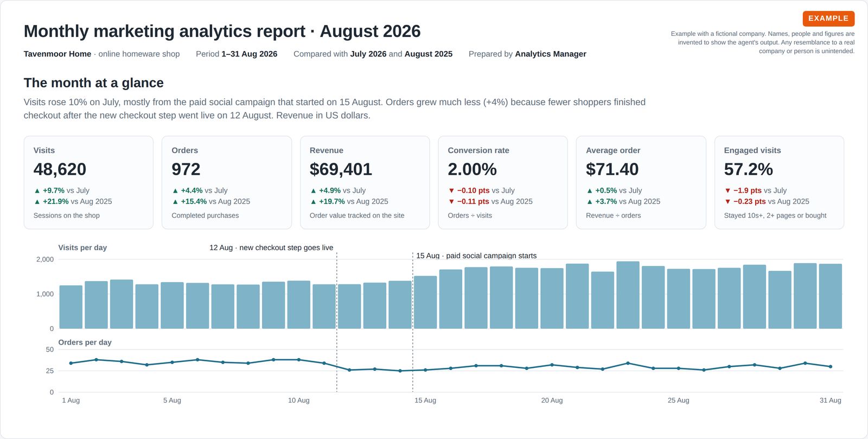Select the revenue value $69,401
868x439 pixels.
[341, 169]
